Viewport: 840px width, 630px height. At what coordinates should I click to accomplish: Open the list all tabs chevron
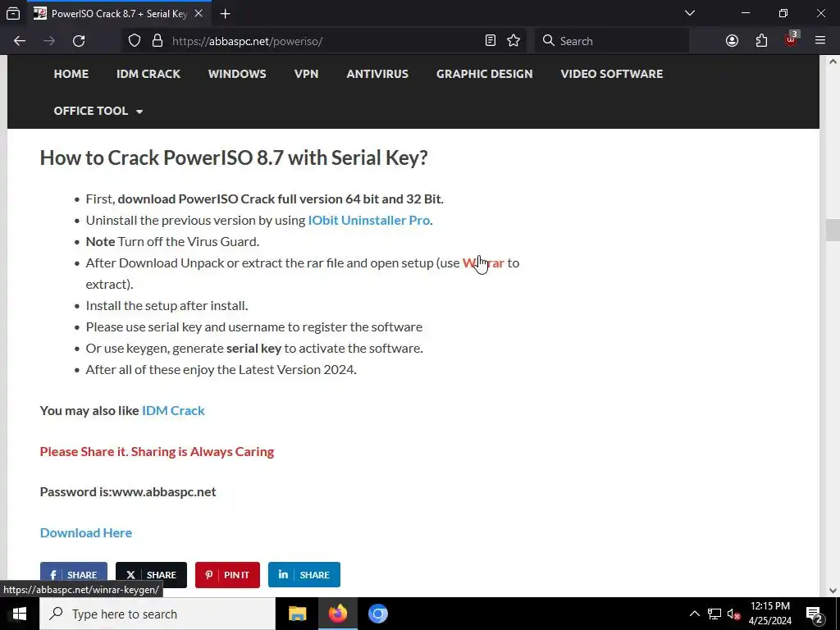tap(690, 13)
